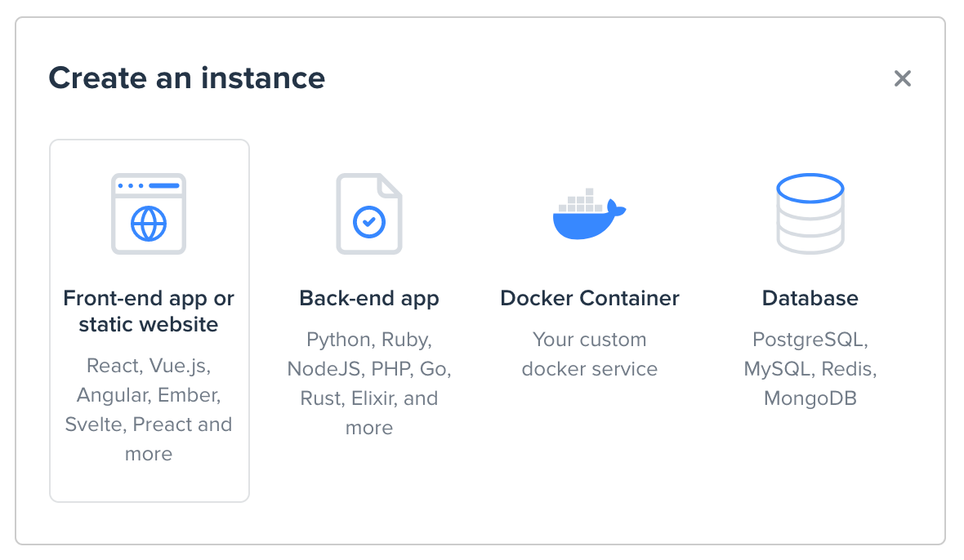Dismiss the Create an instance dialog
The image size is (964, 560).
click(903, 78)
